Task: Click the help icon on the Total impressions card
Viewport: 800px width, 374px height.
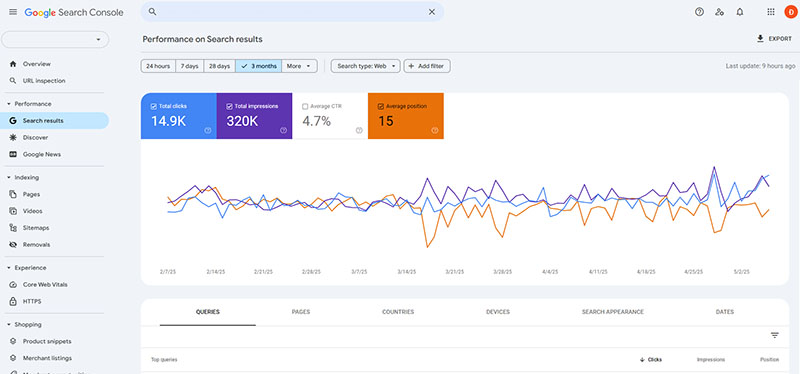Action: [x=283, y=130]
